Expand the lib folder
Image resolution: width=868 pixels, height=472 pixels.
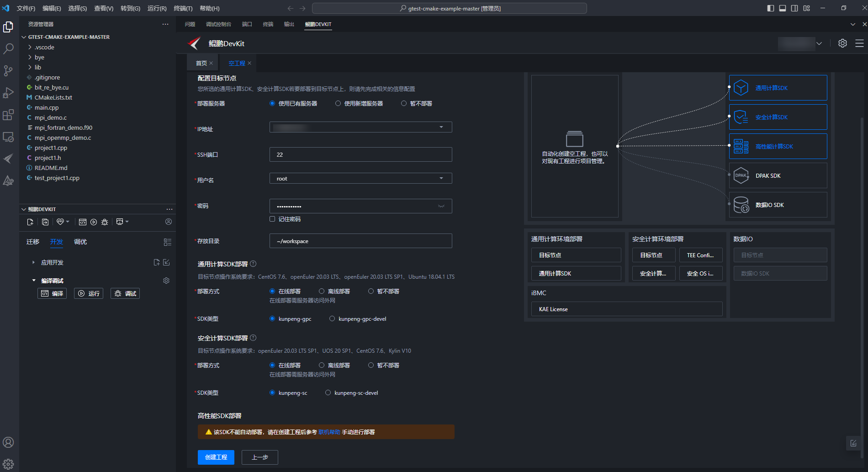pos(30,67)
